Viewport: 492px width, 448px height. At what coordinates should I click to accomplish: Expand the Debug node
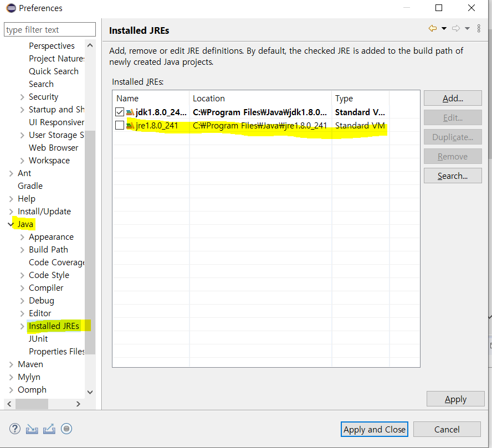click(22, 301)
